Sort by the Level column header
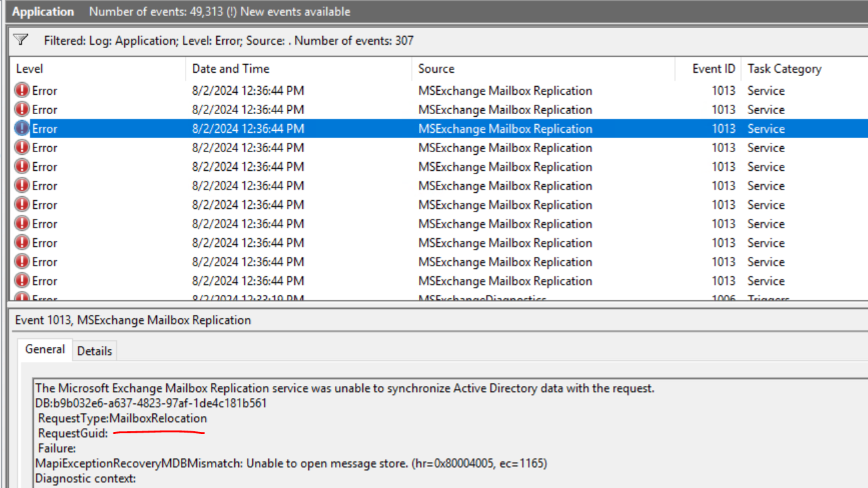Viewport: 868px width, 488px height. click(x=29, y=69)
